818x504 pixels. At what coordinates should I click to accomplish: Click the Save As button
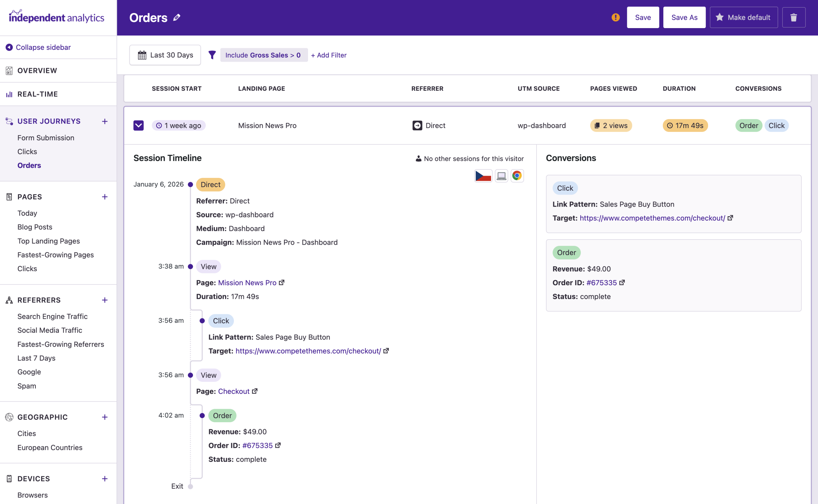tap(684, 17)
